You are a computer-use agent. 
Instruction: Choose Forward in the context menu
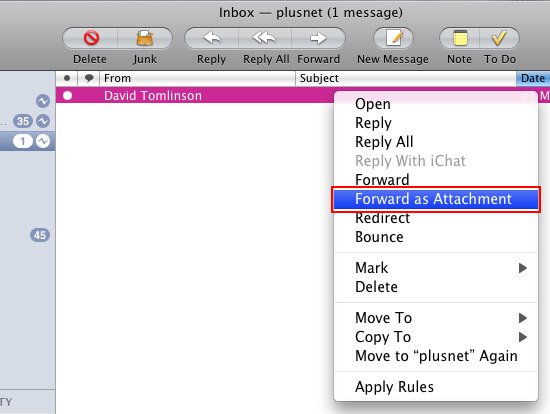point(436,180)
